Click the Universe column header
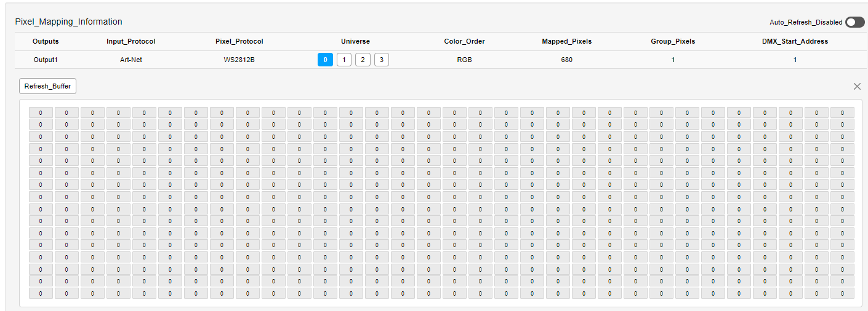The image size is (868, 311). (356, 41)
